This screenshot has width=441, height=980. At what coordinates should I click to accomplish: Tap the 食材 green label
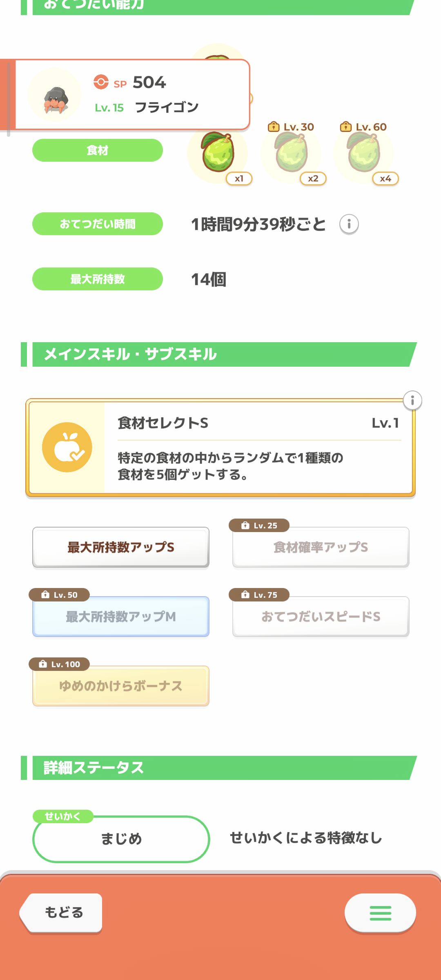[x=98, y=150]
